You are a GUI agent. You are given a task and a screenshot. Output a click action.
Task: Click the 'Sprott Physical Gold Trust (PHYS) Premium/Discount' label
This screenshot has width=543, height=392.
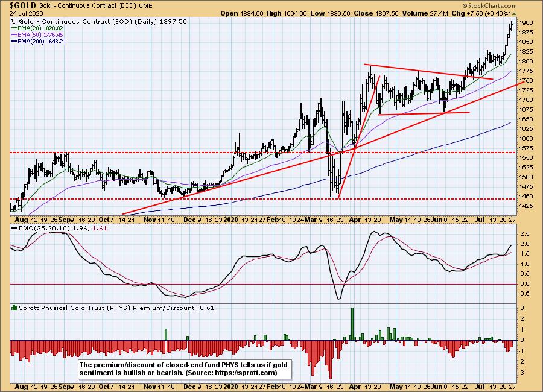(x=107, y=308)
